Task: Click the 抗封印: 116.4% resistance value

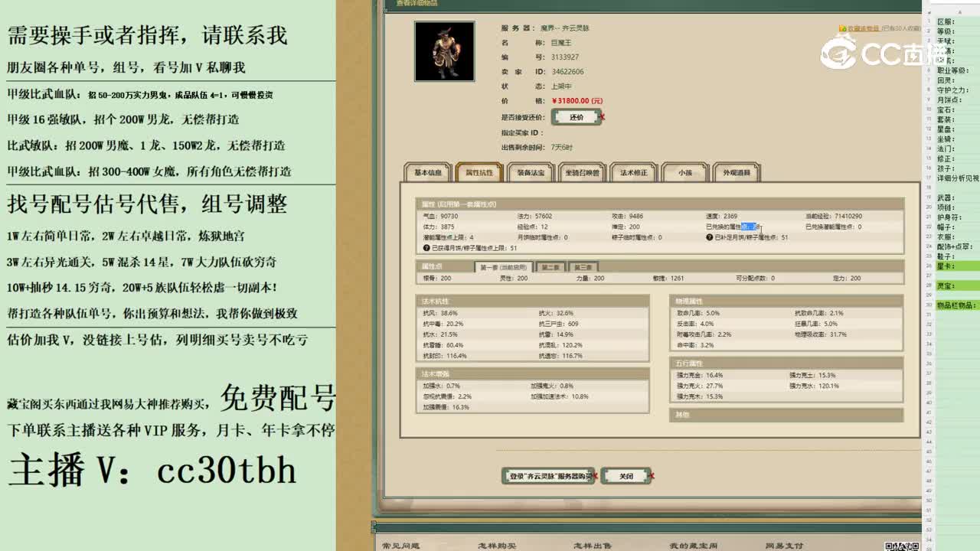Action: tap(445, 356)
